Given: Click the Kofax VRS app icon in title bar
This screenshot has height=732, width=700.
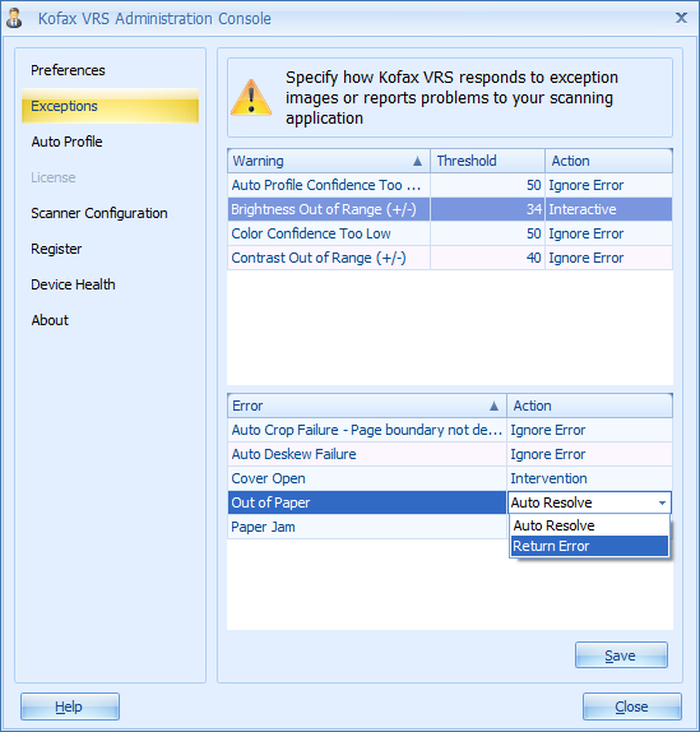Looking at the screenshot, I should coord(14,19).
